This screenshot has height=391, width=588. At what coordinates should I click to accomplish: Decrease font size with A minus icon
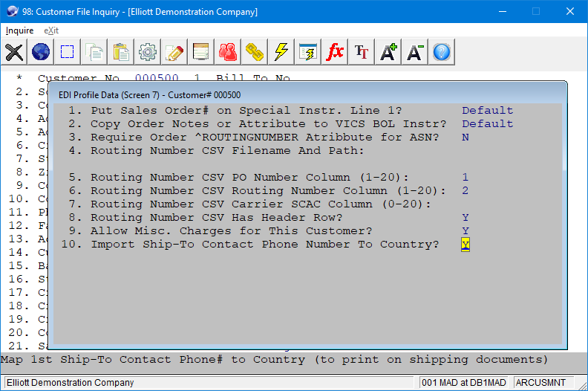tap(415, 52)
